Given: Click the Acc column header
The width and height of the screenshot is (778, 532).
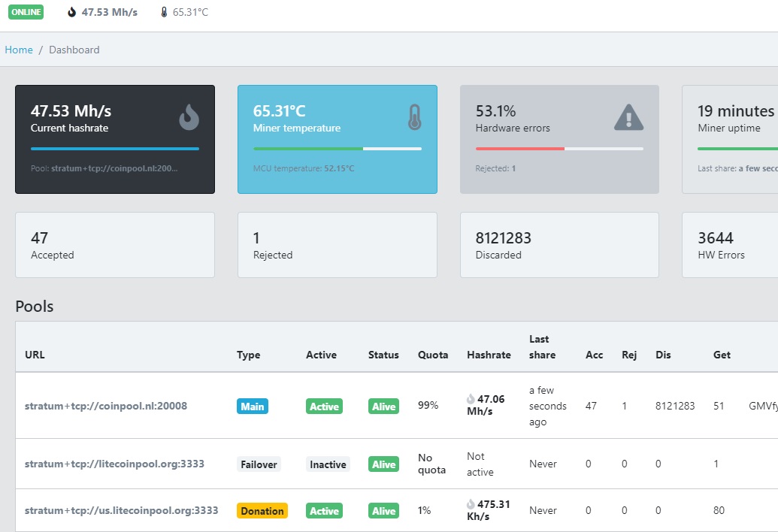Looking at the screenshot, I should [x=594, y=355].
